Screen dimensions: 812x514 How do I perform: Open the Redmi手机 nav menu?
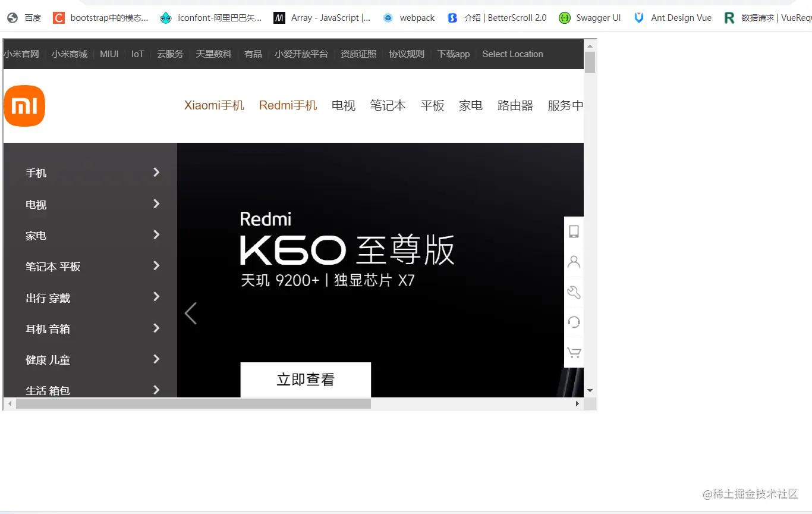click(288, 105)
